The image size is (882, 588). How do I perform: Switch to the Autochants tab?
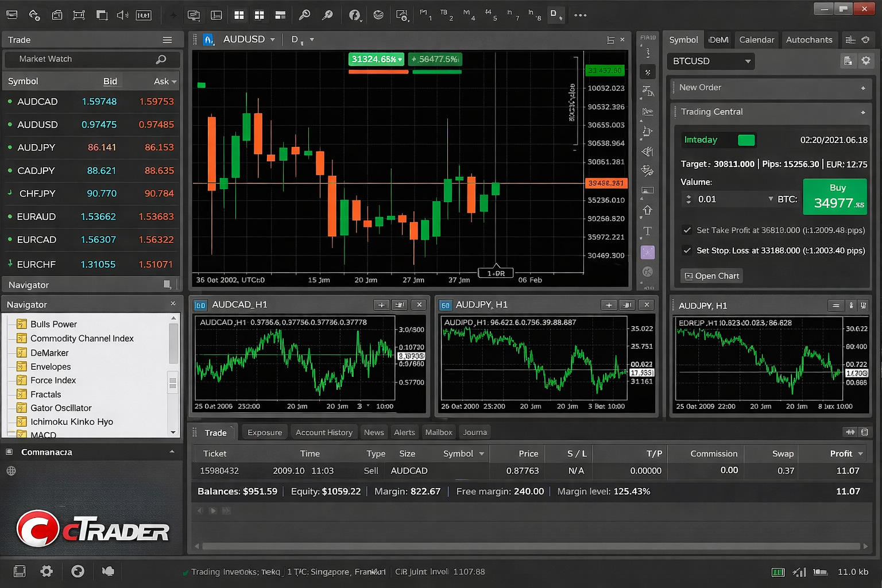pos(809,40)
